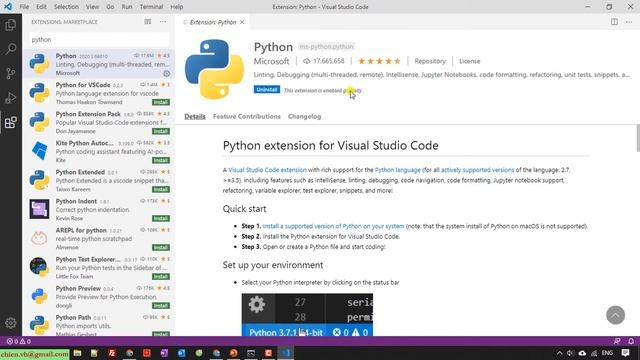Install AREPL for python extension
This screenshot has height=360, width=640.
pyautogui.click(x=161, y=247)
